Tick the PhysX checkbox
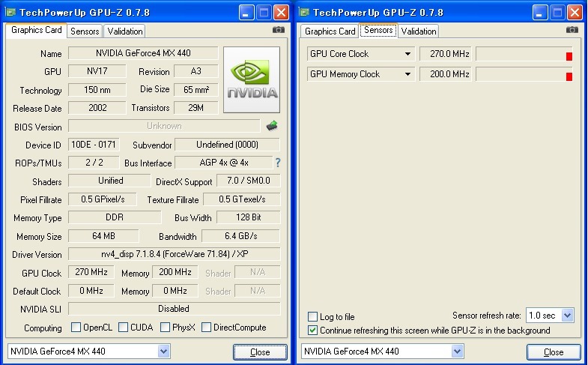This screenshot has height=365, width=588. [x=165, y=327]
